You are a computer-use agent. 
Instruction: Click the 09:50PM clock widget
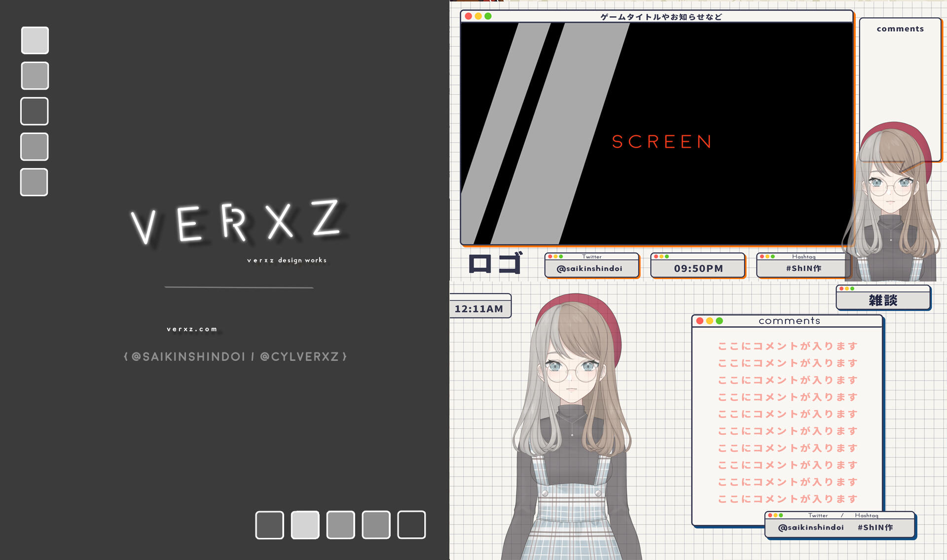698,268
